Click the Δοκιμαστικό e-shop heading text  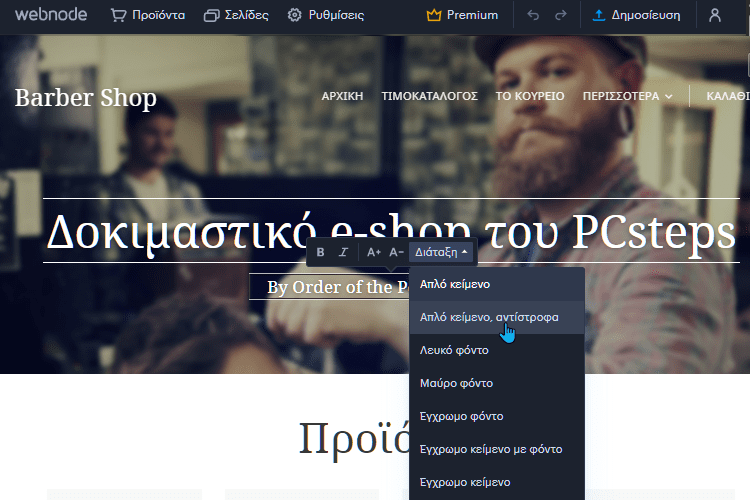tap(391, 232)
